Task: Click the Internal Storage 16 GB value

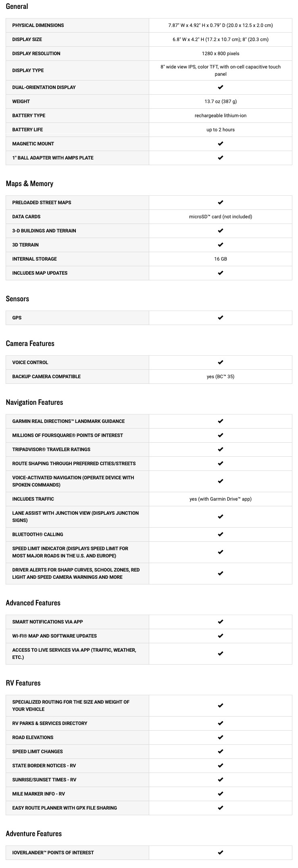Action: point(220,259)
